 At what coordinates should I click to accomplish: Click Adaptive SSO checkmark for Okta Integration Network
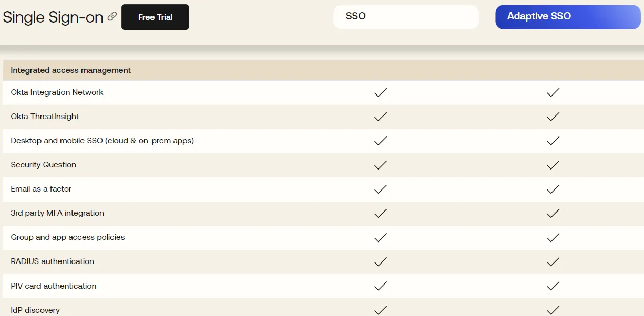point(553,92)
